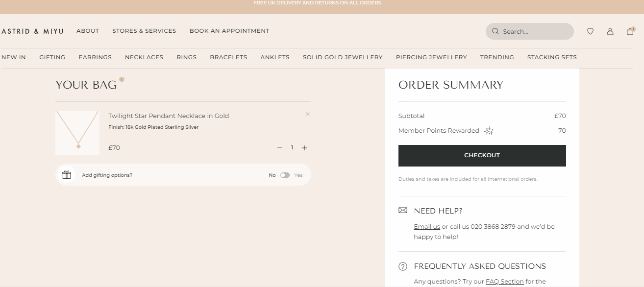Click the 18k Gold Plated finish text
Image resolution: width=644 pixels, height=287 pixels.
coord(153,127)
